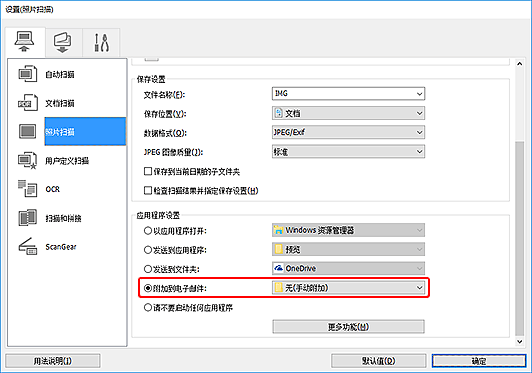Choose 用户定义扫描 list entry

67,161
